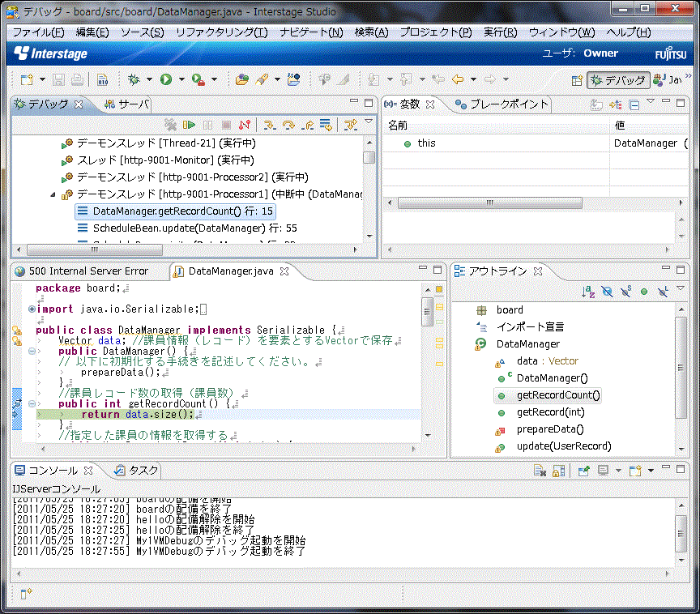Click the yellow Back navigation arrow
Screen dimensions: 700x614
point(458,79)
